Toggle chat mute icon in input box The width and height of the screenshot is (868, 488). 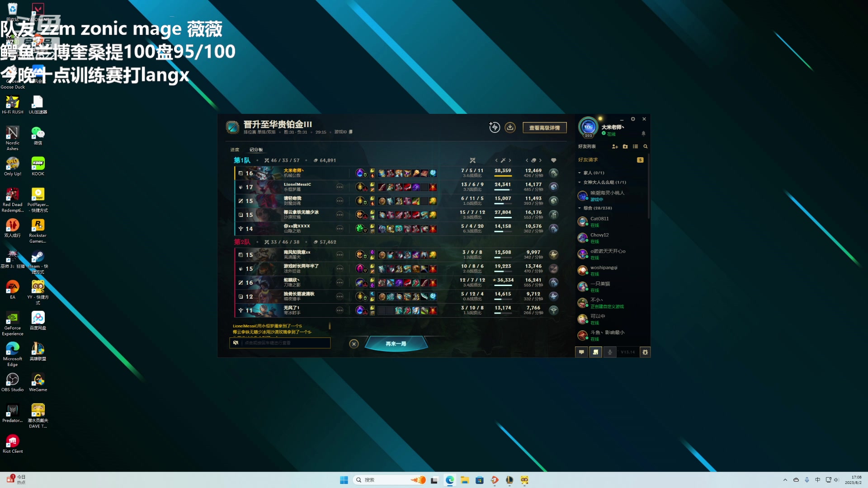236,343
